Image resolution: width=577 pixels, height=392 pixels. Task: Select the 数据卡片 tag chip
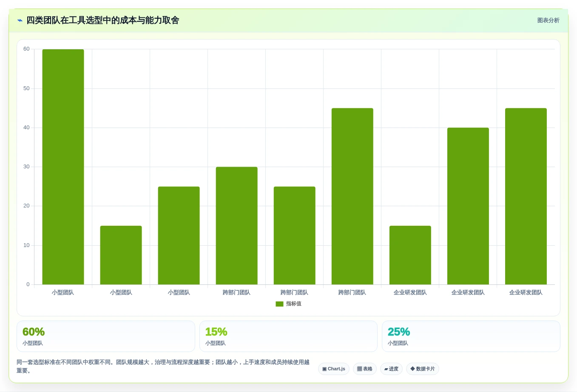click(423, 369)
